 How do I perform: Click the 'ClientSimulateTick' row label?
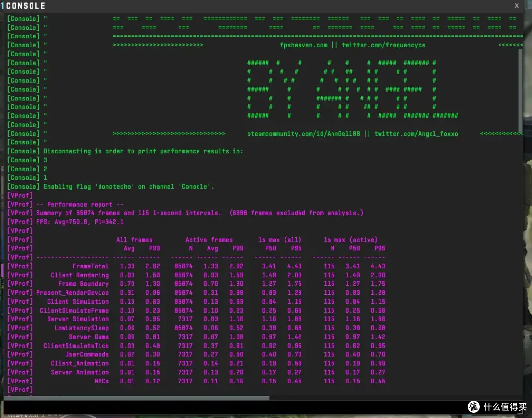click(76, 346)
